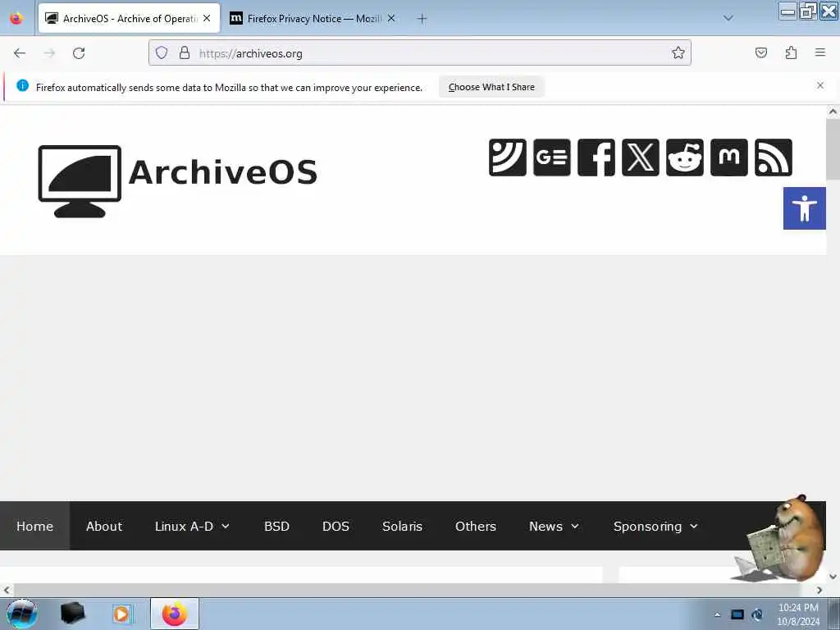Viewport: 840px width, 630px height.
Task: Click Firefox taskbar button
Action: click(x=175, y=614)
